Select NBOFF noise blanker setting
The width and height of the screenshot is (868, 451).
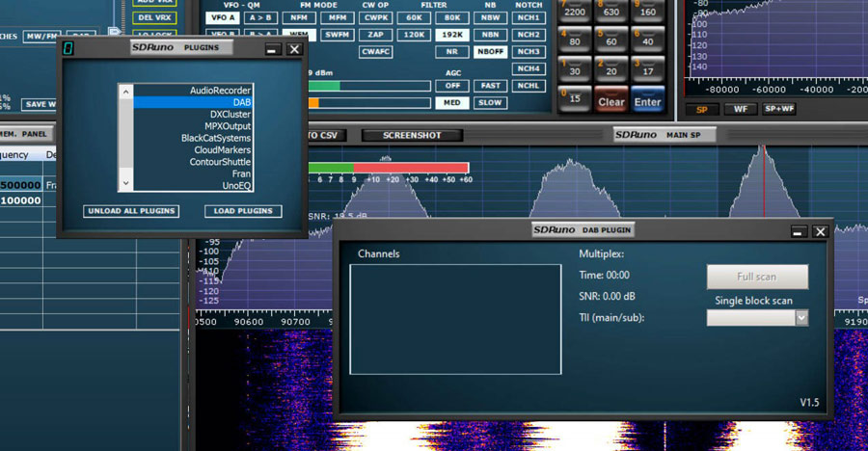tap(491, 51)
